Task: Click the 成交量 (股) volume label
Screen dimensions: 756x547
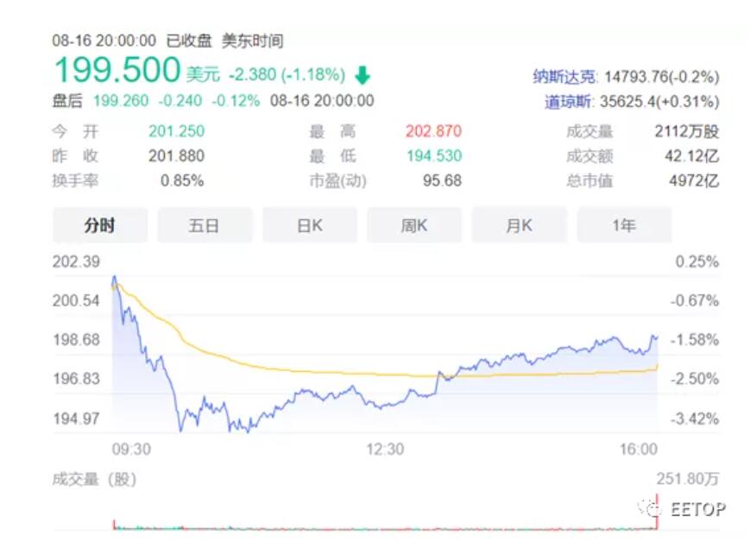Action: [x=95, y=479]
